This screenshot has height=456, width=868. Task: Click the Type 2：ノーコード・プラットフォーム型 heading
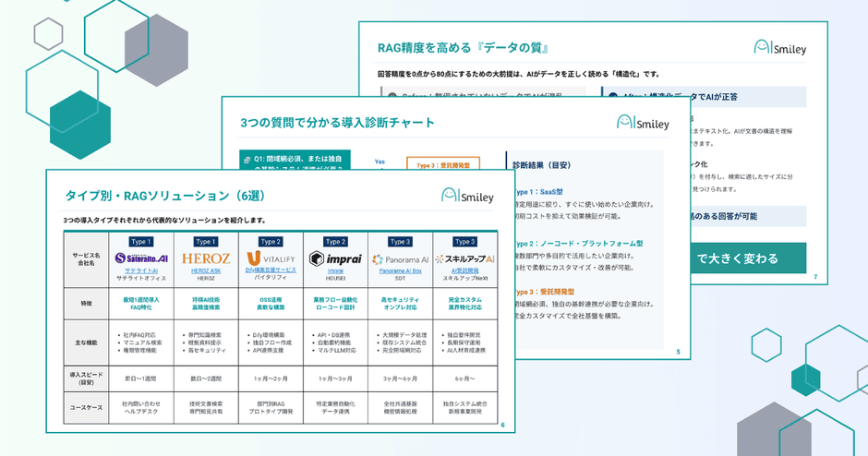coord(578,244)
